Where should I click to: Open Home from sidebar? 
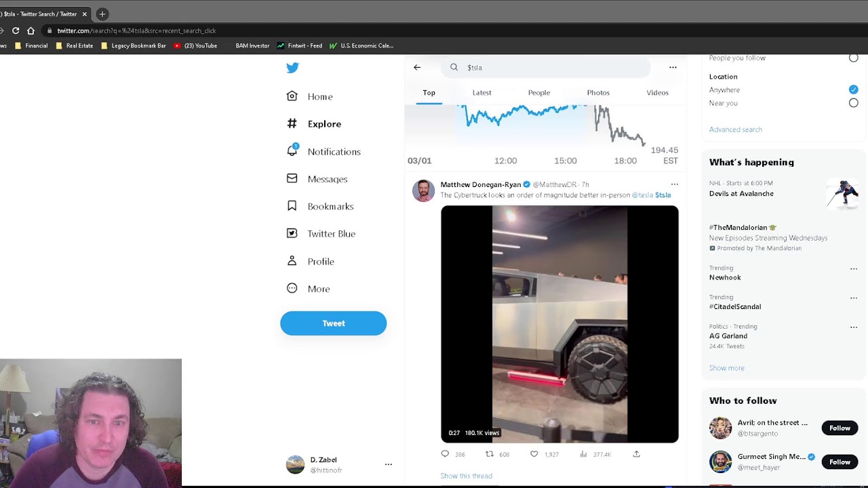[x=310, y=96]
